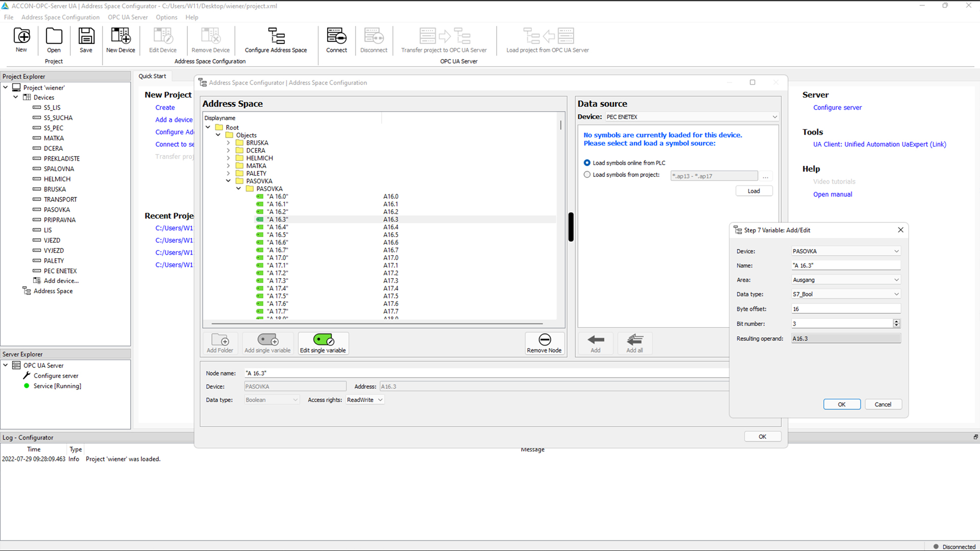Open the Data type S7_Bool dropdown
This screenshot has height=551, width=980.
[x=846, y=294]
